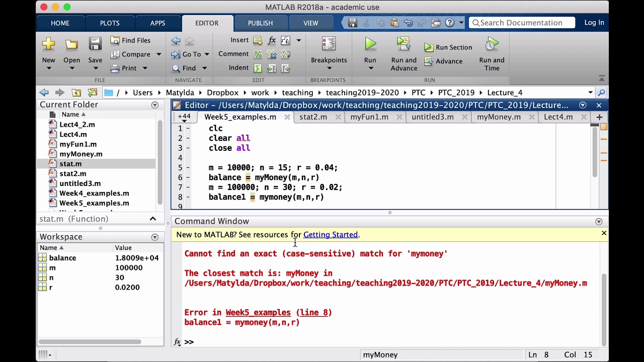Click Run Section button
This screenshot has height=362, width=644.
[x=448, y=47]
